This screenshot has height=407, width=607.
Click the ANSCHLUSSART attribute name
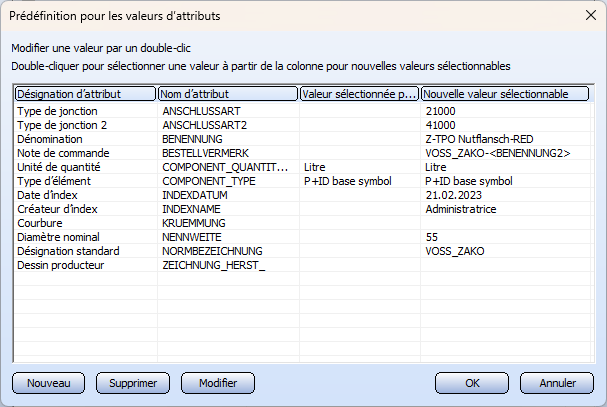201,111
